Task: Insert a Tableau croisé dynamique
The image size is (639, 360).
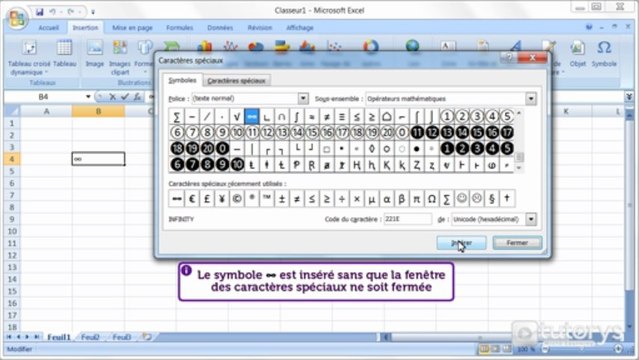Action: click(x=29, y=57)
